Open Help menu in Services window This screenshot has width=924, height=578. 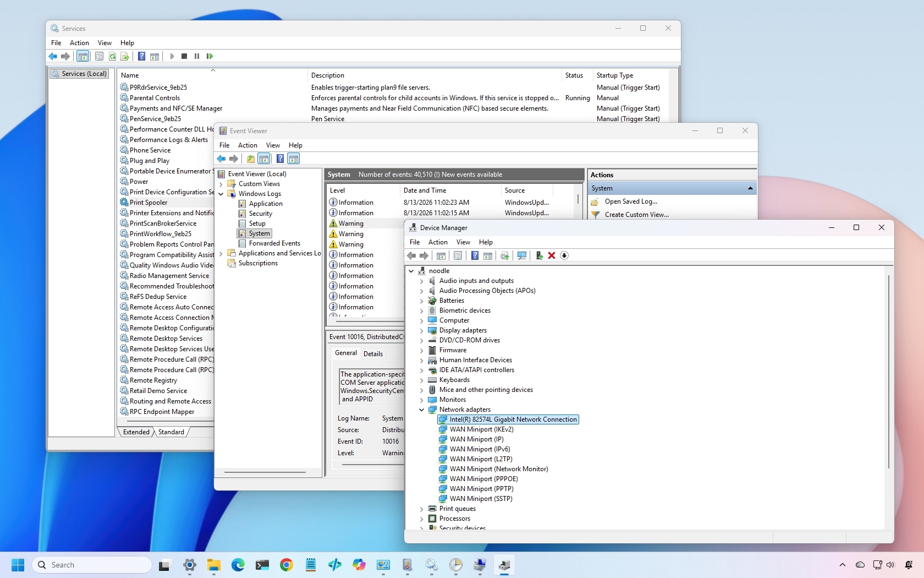[x=127, y=43]
